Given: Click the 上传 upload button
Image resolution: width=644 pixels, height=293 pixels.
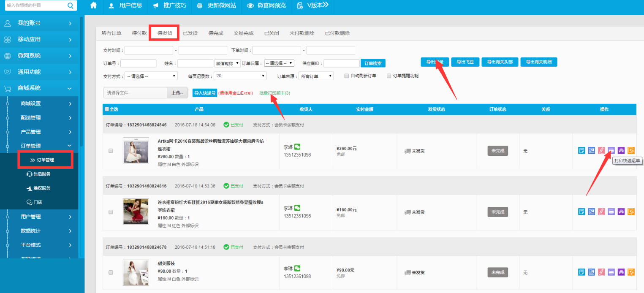Looking at the screenshot, I should (x=178, y=93).
